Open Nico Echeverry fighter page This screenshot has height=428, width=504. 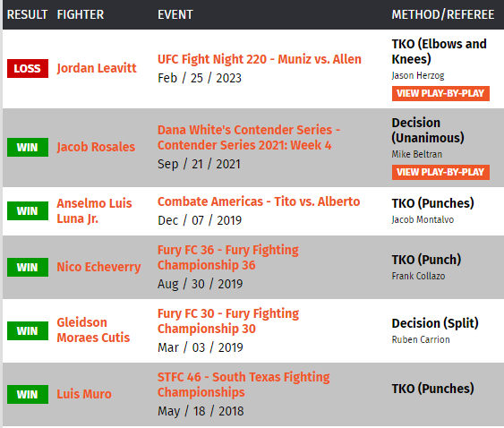pos(98,267)
